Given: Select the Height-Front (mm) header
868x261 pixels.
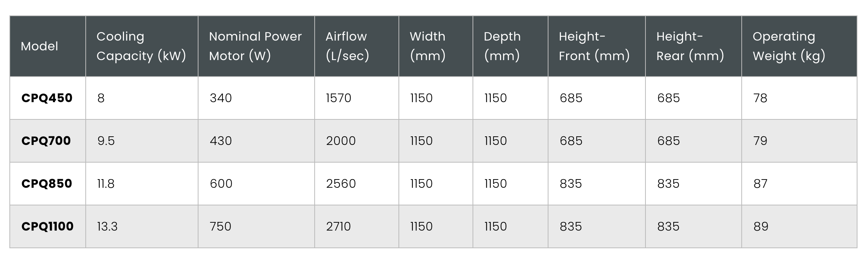Looking at the screenshot, I should [x=594, y=46].
